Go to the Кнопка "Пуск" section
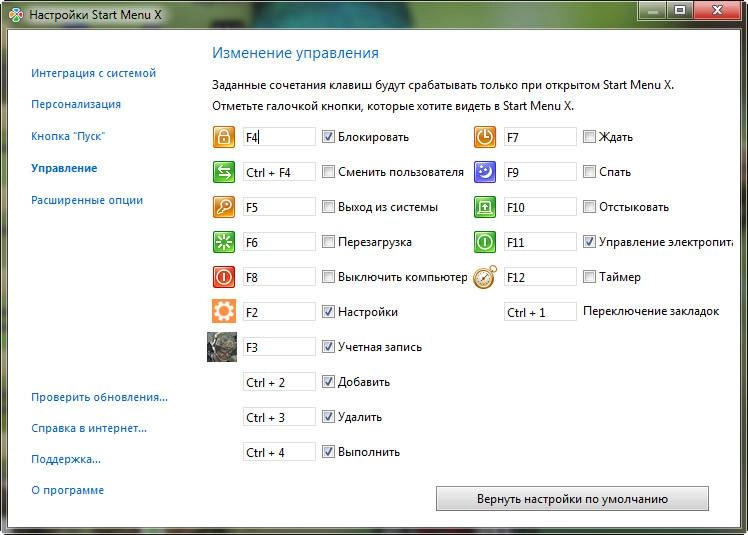This screenshot has height=535, width=748. point(68,136)
